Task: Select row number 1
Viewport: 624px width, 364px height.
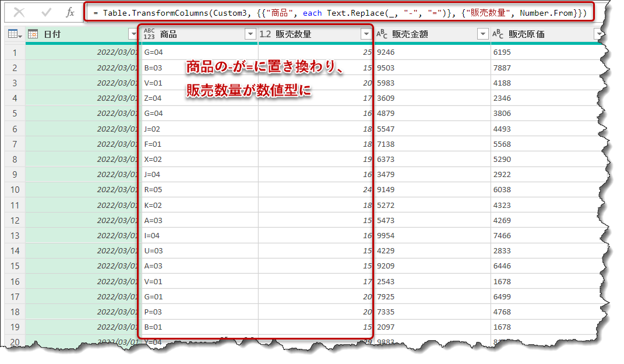Action: 15,52
